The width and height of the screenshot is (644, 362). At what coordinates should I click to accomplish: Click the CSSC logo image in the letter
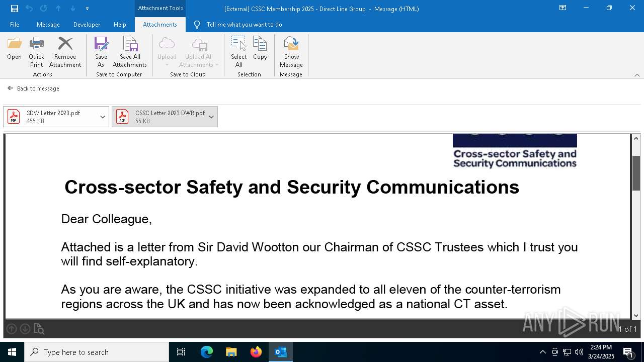tap(515, 151)
